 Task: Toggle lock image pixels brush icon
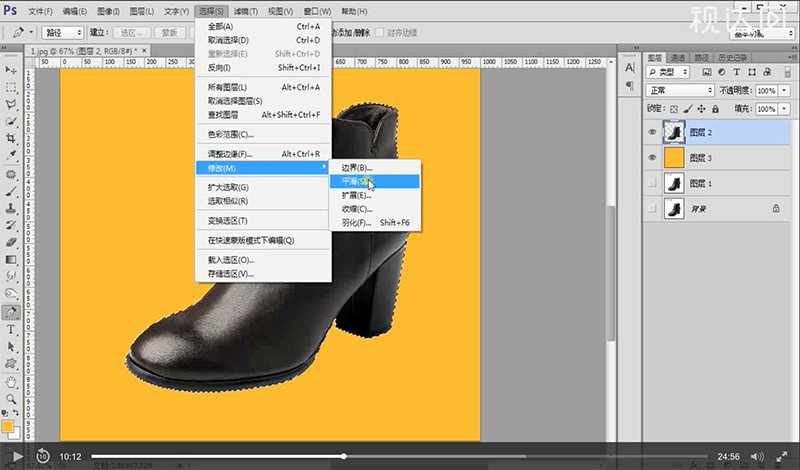(x=688, y=109)
